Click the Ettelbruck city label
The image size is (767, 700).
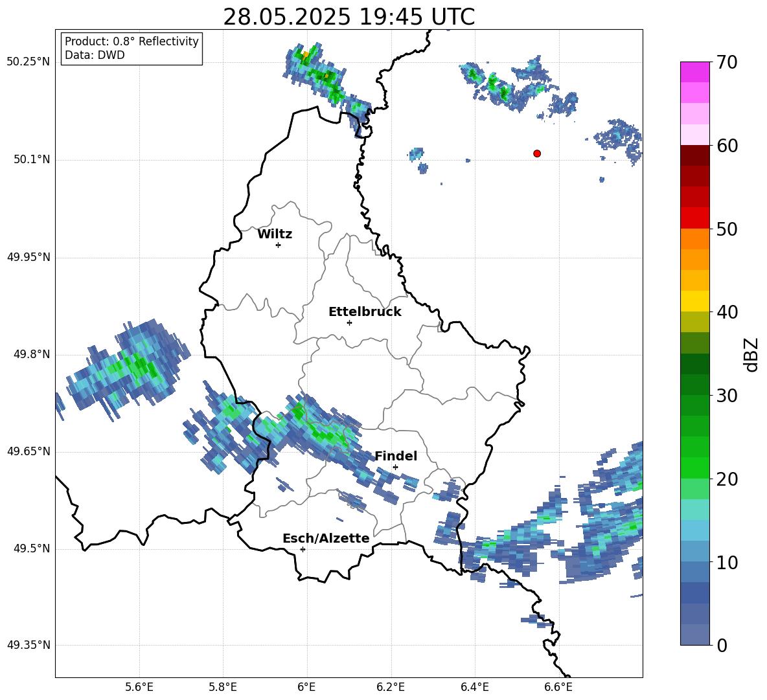[x=365, y=312]
